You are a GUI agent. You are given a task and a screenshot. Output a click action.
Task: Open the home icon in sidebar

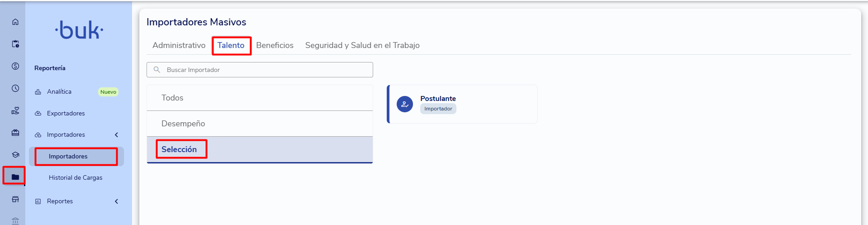(x=15, y=22)
